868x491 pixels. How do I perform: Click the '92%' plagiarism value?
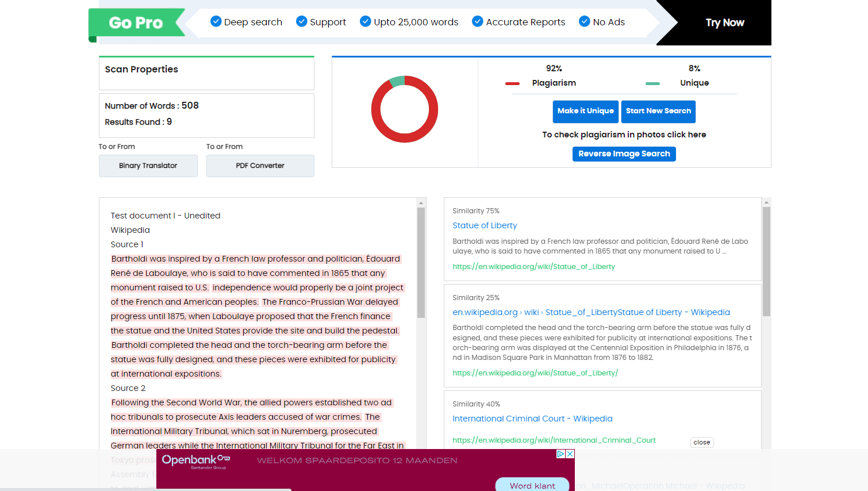554,68
